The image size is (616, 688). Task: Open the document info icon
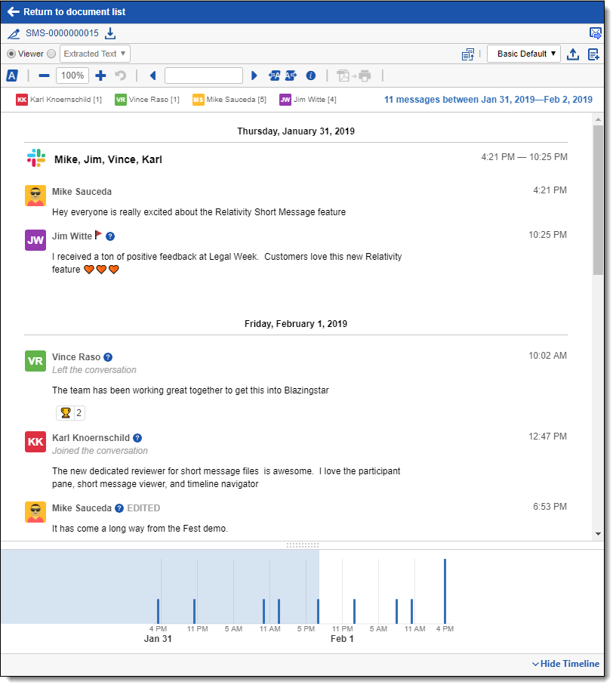pos(310,76)
